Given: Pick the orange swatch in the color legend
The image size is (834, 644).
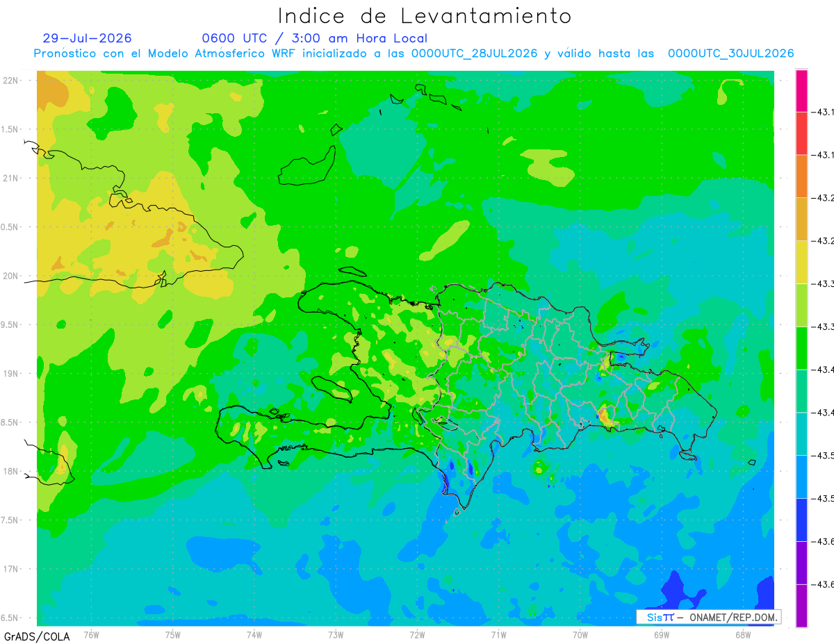Looking at the screenshot, I should click(x=801, y=176).
